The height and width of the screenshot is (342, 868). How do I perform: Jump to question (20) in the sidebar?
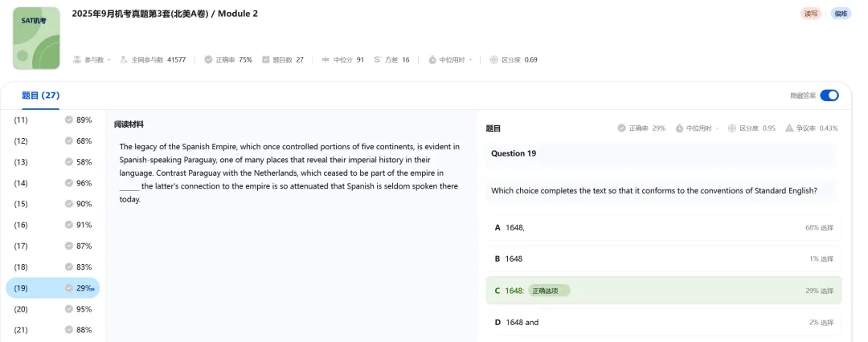click(52, 309)
